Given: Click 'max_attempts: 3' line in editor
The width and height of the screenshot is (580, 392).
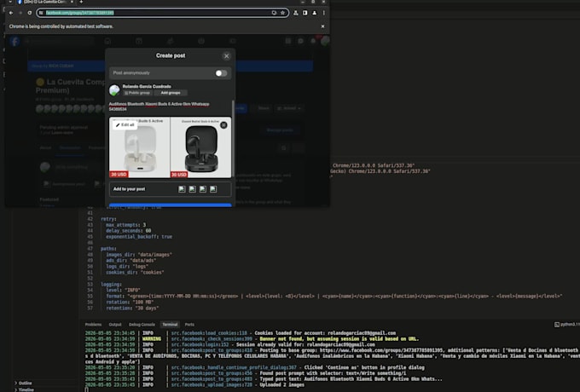Looking at the screenshot, I should (x=125, y=225).
